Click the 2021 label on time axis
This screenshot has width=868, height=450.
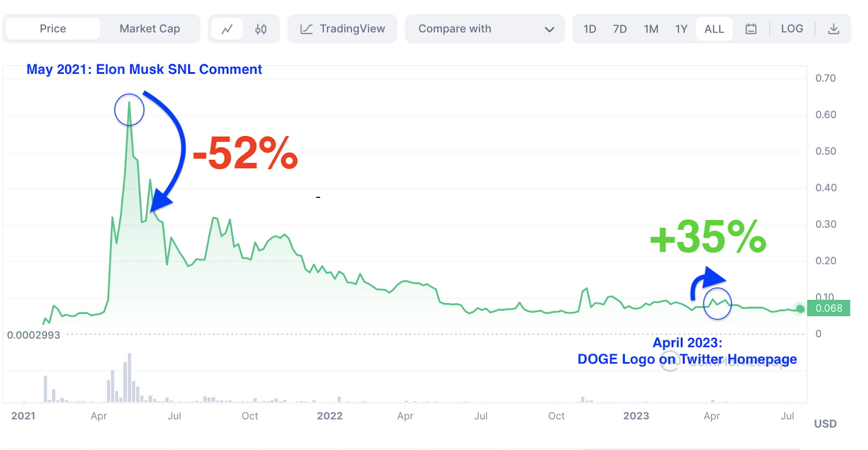click(x=23, y=416)
